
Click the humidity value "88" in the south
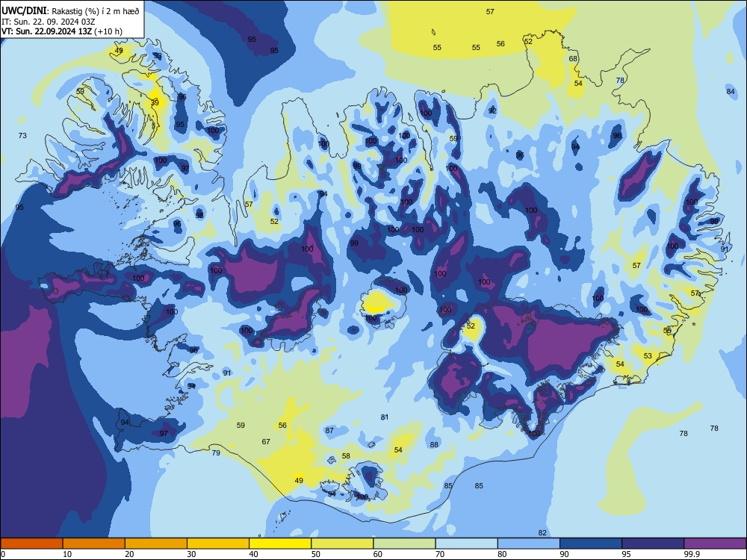point(434,445)
